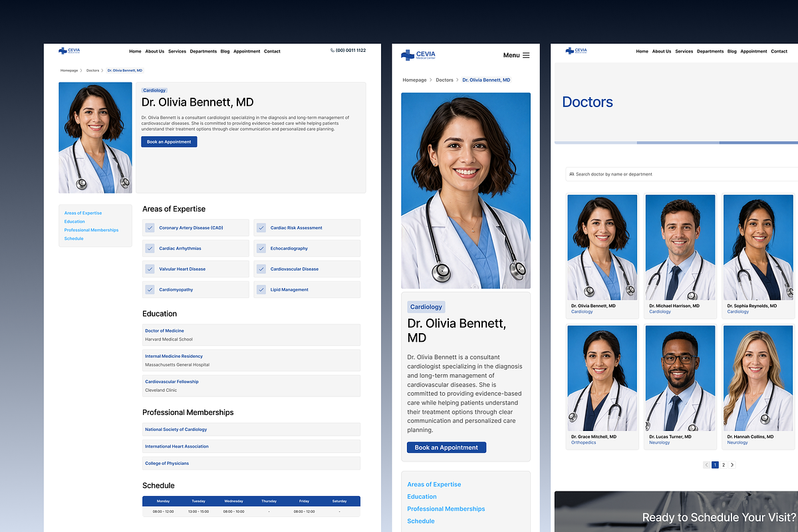Click the CEVIA logo in the Doctors page
This screenshot has width=798, height=532.
tap(577, 51)
